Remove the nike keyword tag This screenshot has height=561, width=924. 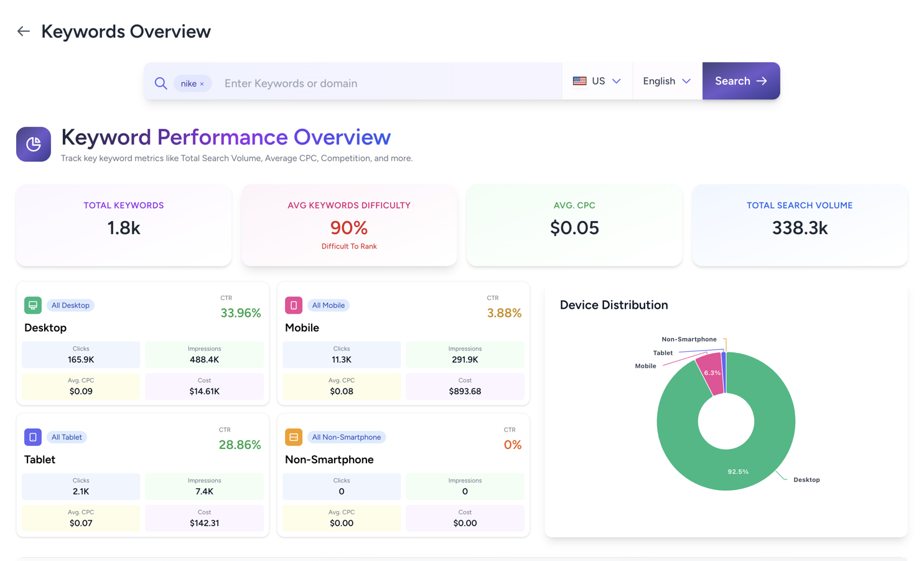tap(202, 84)
